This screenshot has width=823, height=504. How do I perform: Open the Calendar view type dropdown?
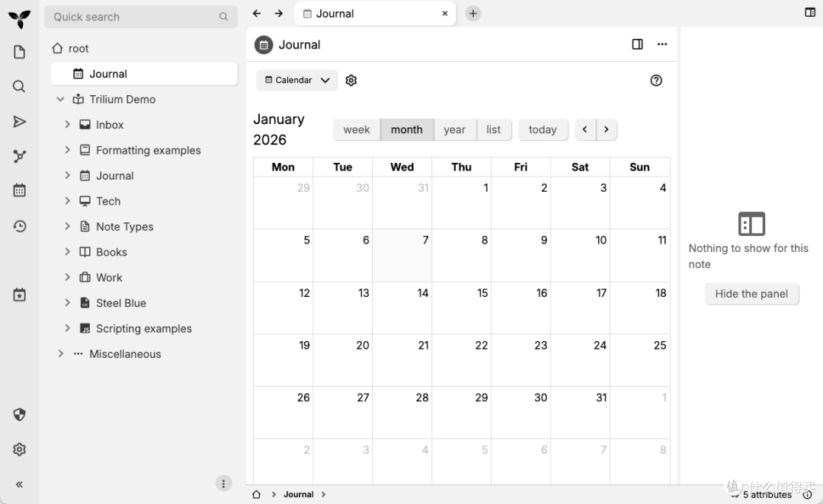297,80
